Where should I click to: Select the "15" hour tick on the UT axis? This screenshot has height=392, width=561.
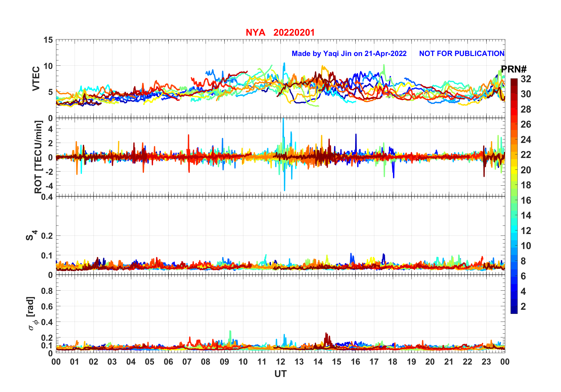click(337, 362)
